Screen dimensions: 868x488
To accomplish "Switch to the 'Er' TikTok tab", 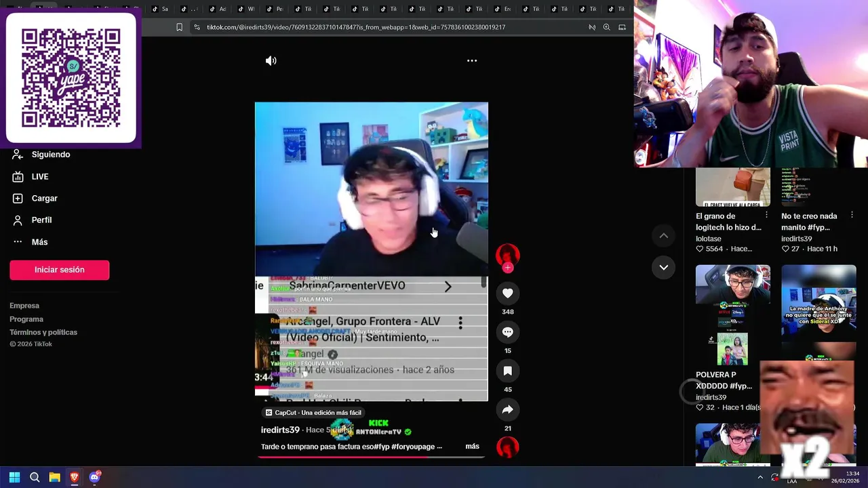I will (502, 9).
